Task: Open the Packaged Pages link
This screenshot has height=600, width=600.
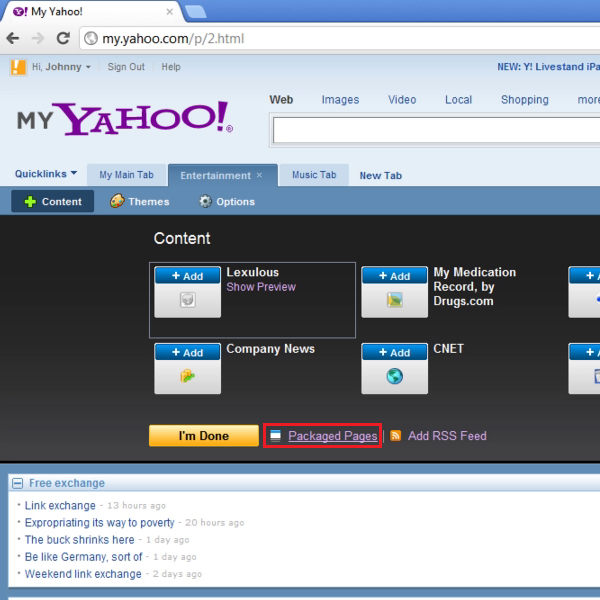Action: pyautogui.click(x=333, y=435)
